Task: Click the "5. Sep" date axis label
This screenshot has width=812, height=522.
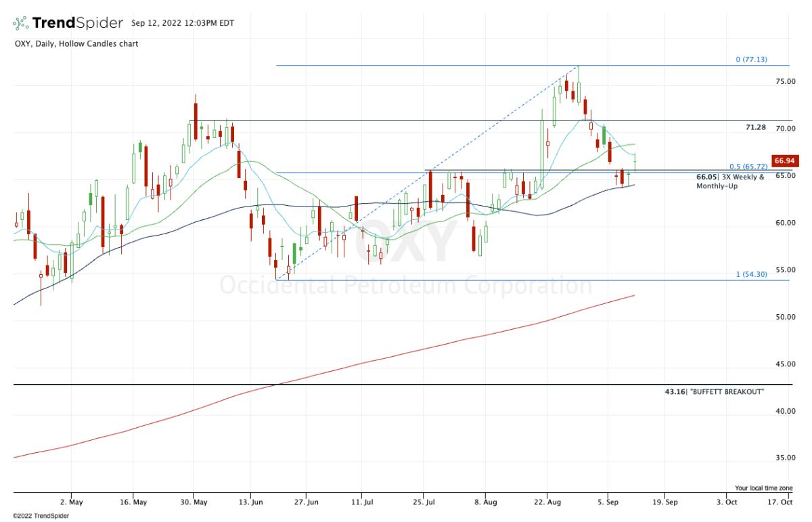Action: click(x=608, y=502)
